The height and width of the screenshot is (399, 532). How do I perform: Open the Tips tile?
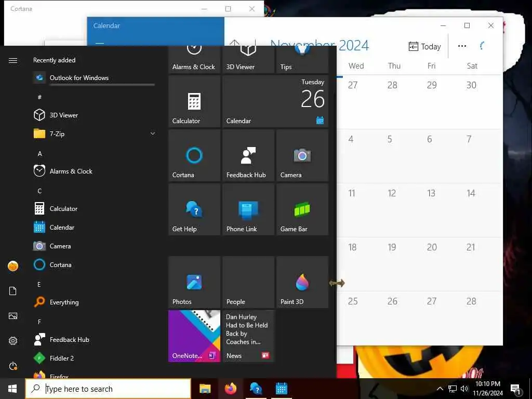pyautogui.click(x=302, y=59)
